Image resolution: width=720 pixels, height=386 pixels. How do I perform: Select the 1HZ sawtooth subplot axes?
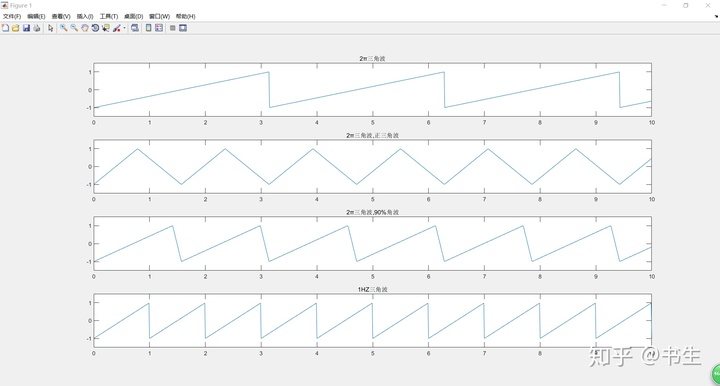(x=372, y=320)
